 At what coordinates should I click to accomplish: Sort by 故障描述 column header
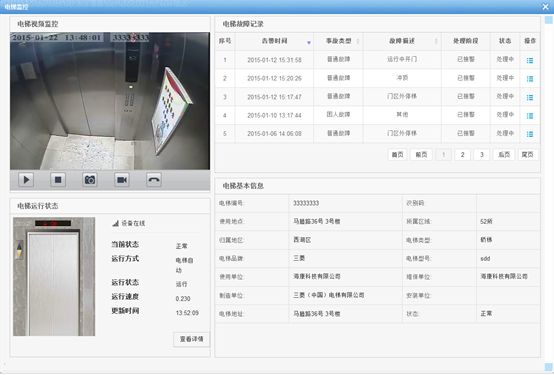coord(402,41)
